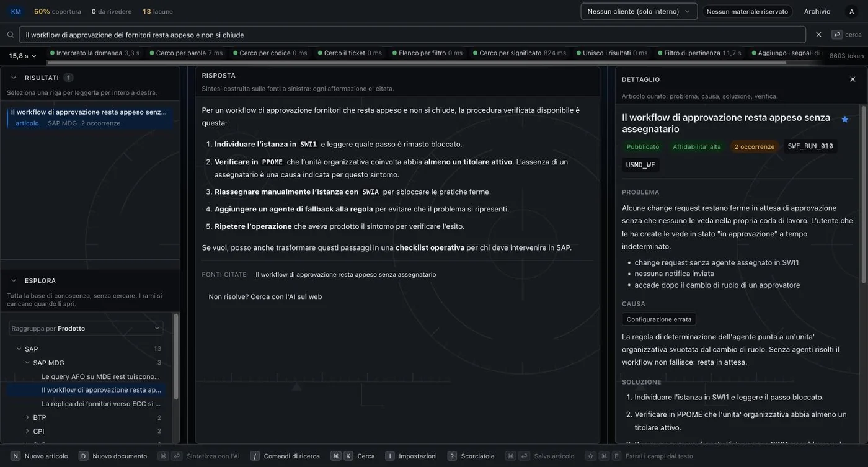Collapse the SAP tree node
Viewport: 868px width, 467px height.
(x=19, y=349)
